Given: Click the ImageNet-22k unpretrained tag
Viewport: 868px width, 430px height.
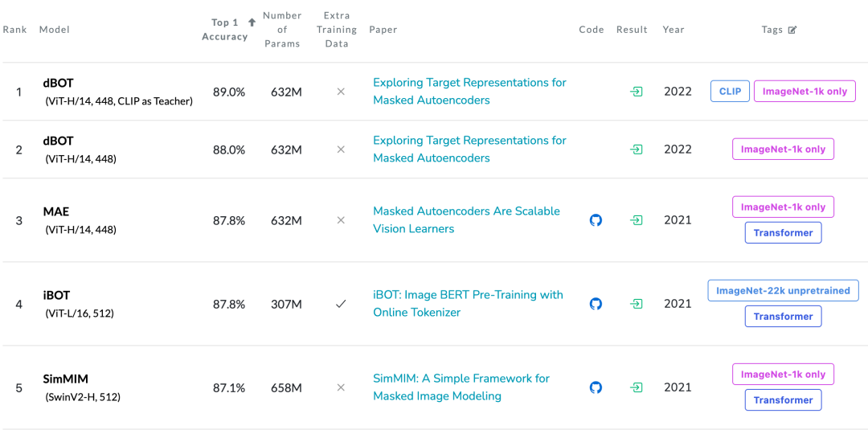Looking at the screenshot, I should [783, 291].
